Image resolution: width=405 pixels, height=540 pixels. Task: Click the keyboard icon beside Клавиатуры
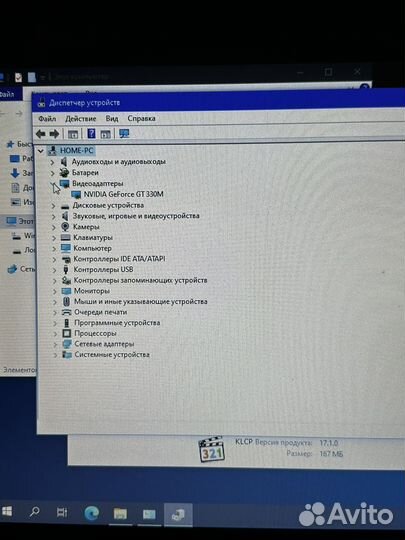coord(65,238)
